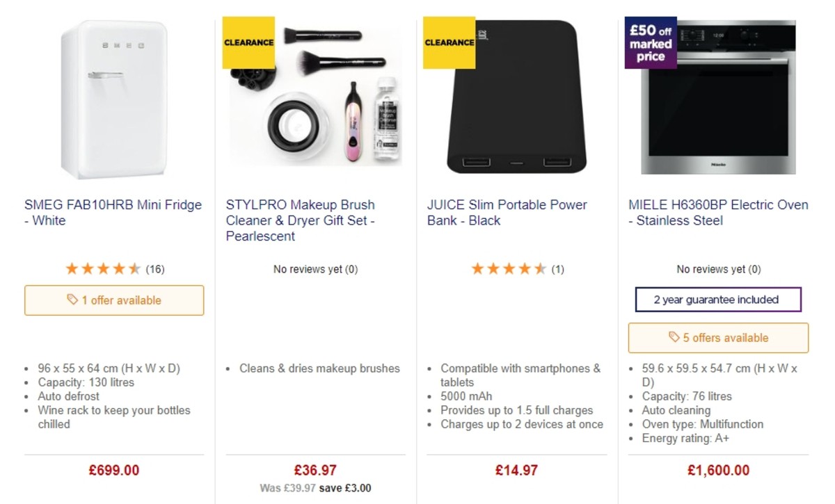The height and width of the screenshot is (504, 835).
Task: Click '2 year guarantee included' button
Action: (718, 300)
